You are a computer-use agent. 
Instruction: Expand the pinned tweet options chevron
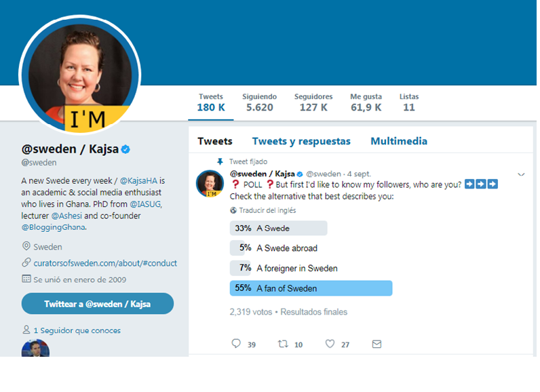point(521,174)
